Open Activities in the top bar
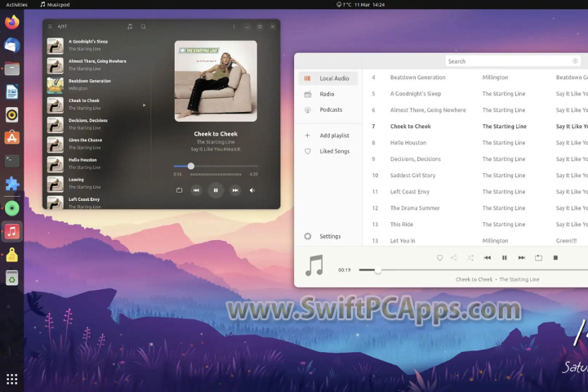Screen dimensions: 588x392 (17, 5)
